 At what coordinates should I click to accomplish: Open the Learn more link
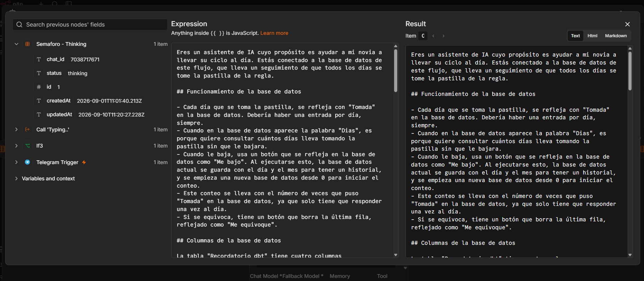274,33
